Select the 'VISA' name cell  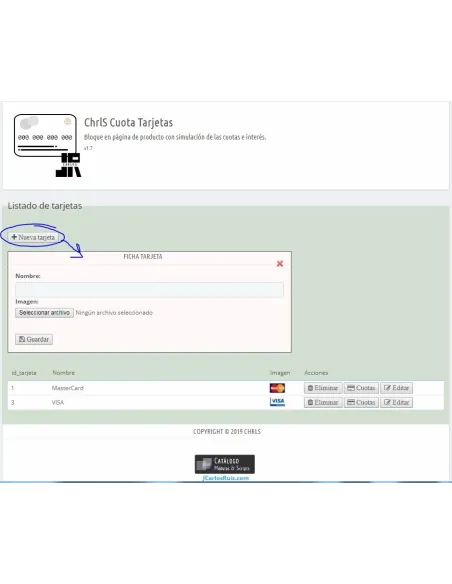tap(58, 403)
